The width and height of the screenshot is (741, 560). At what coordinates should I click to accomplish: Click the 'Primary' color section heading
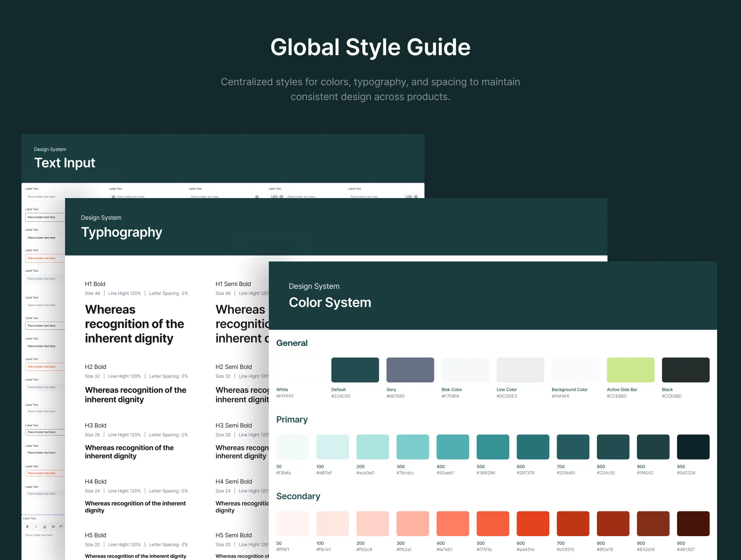click(292, 420)
